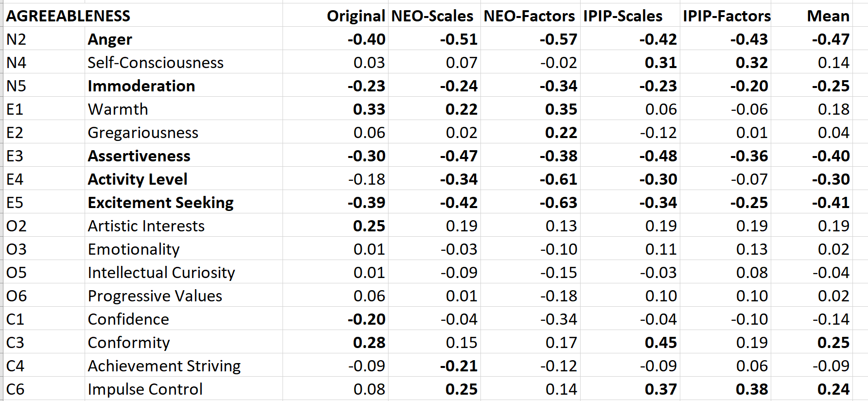Select Emotionality IPIP-Factors value 0.13
Viewport: 868px width, 401px height.
pos(752,249)
